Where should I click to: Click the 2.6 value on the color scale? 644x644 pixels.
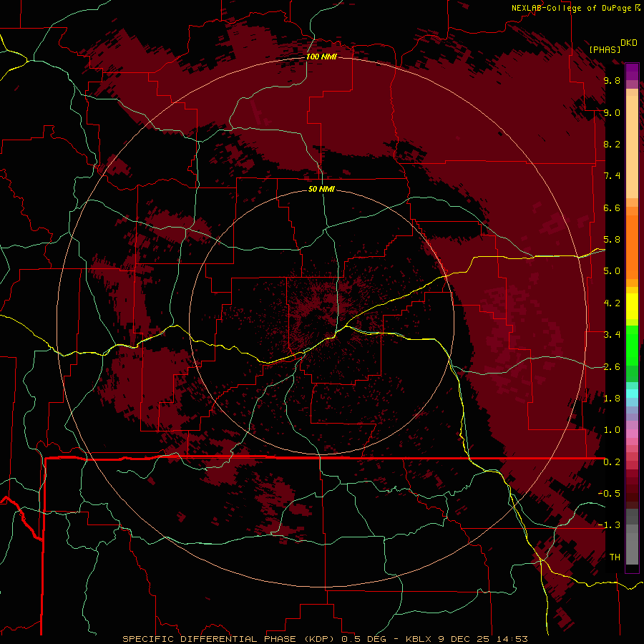coord(612,367)
